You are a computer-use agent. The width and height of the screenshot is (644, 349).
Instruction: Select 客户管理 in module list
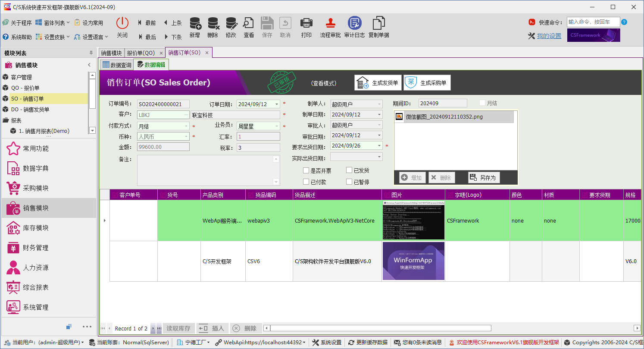45,77
